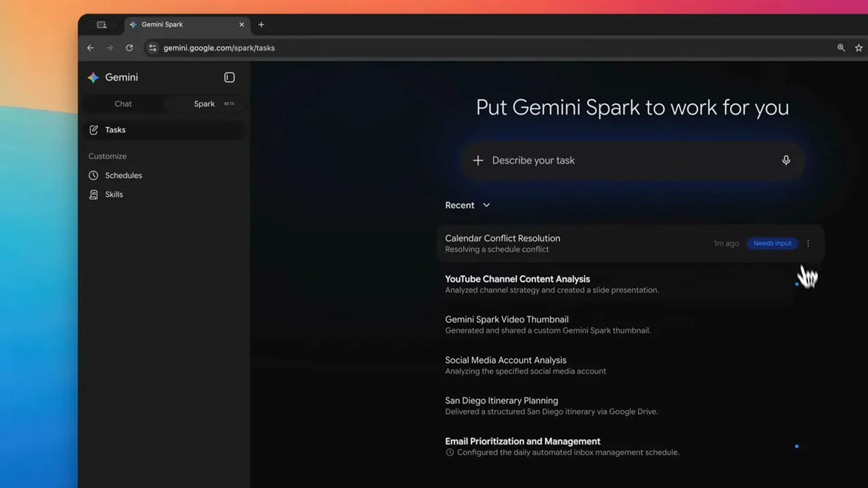
Task: Reload the page with refresh icon
Action: click(129, 48)
